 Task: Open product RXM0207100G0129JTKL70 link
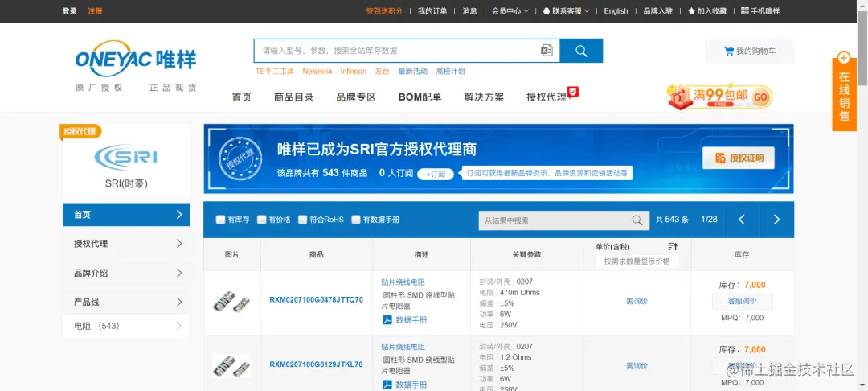316,364
